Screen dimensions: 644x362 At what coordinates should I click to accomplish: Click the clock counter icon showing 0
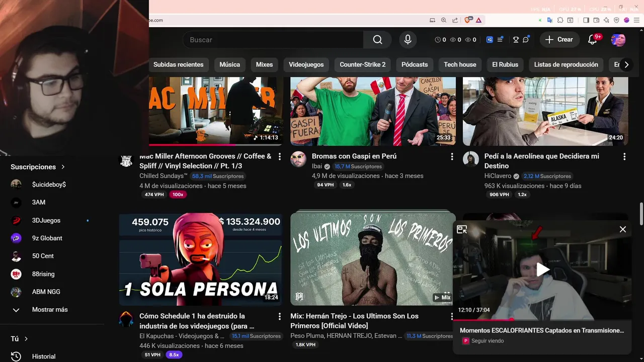click(x=440, y=40)
